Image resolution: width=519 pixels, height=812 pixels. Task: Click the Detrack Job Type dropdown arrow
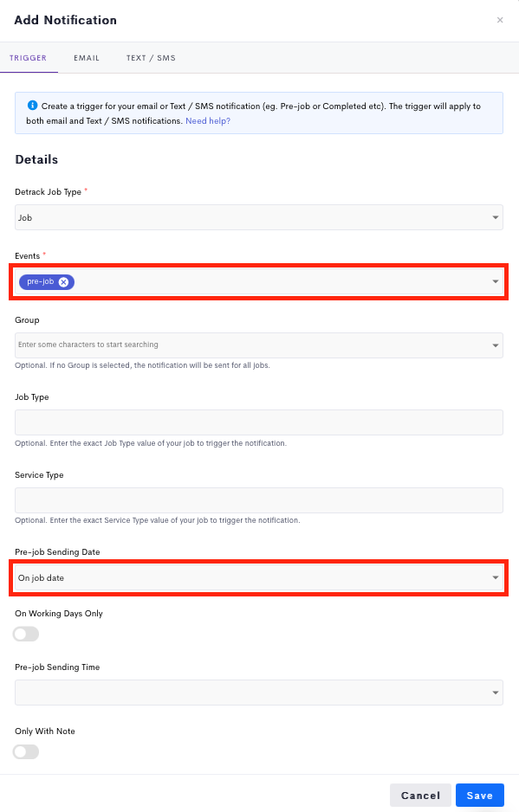[495, 217]
